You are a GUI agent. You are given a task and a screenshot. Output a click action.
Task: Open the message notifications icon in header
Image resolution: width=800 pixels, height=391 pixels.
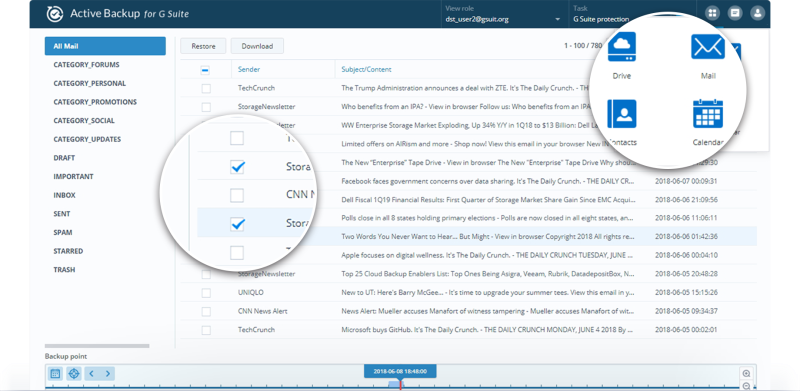click(735, 13)
